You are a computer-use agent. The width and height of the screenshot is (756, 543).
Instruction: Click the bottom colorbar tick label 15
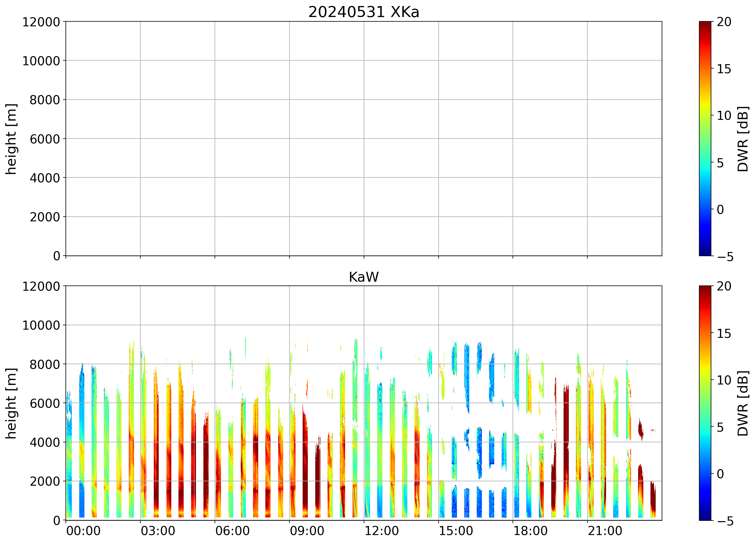(x=724, y=333)
